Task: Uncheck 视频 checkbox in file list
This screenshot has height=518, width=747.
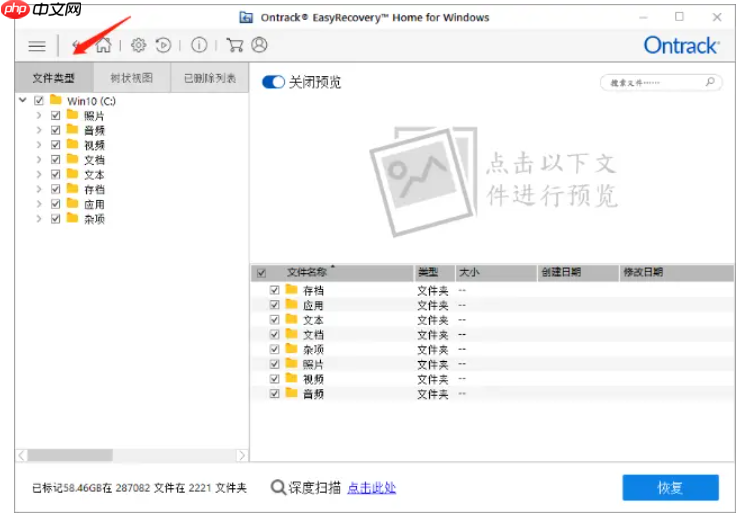Action: tap(274, 379)
